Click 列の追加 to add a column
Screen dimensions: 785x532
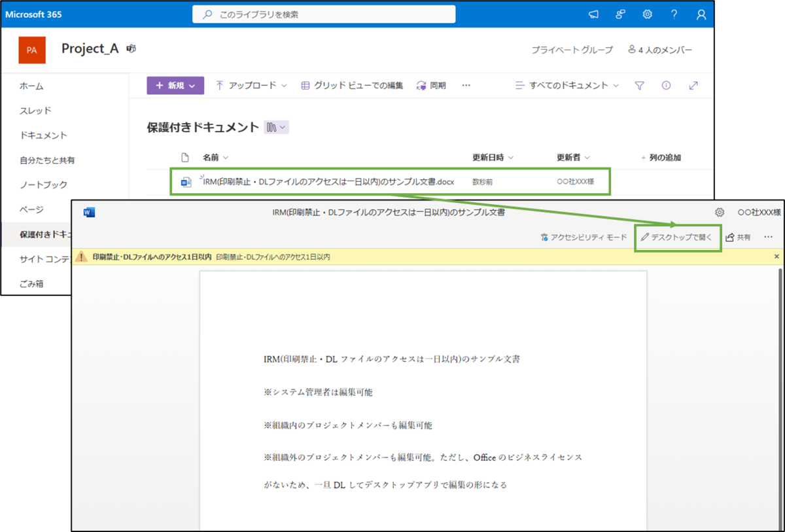click(x=661, y=158)
